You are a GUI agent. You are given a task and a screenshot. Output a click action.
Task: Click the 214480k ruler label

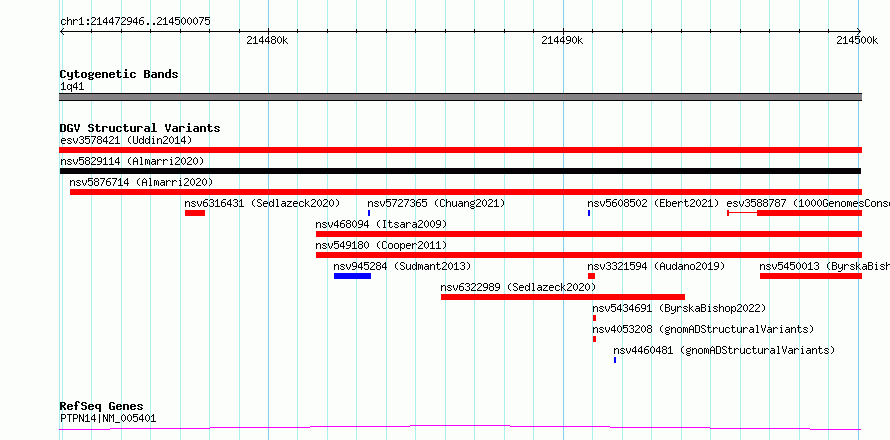point(267,40)
